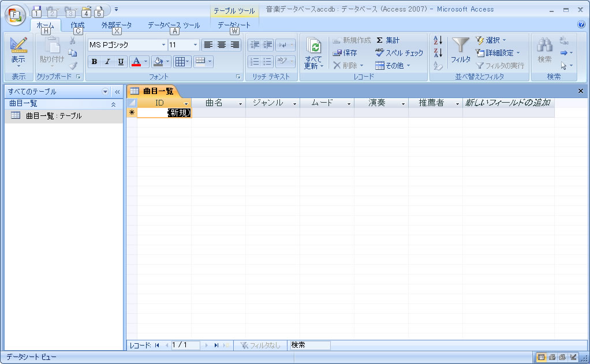Toggle Bold formatting
The width and height of the screenshot is (590, 364).
click(94, 62)
